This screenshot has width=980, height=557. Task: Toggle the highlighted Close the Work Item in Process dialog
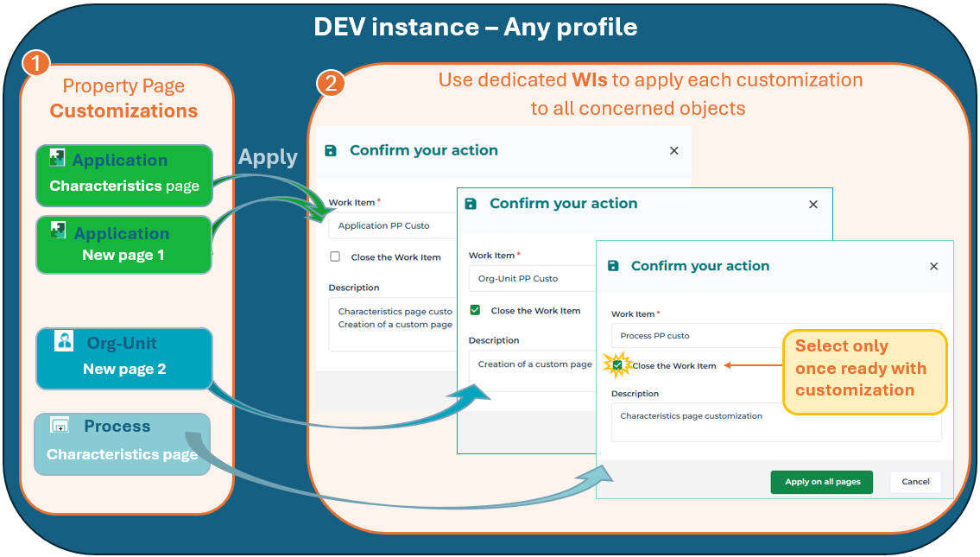(617, 365)
